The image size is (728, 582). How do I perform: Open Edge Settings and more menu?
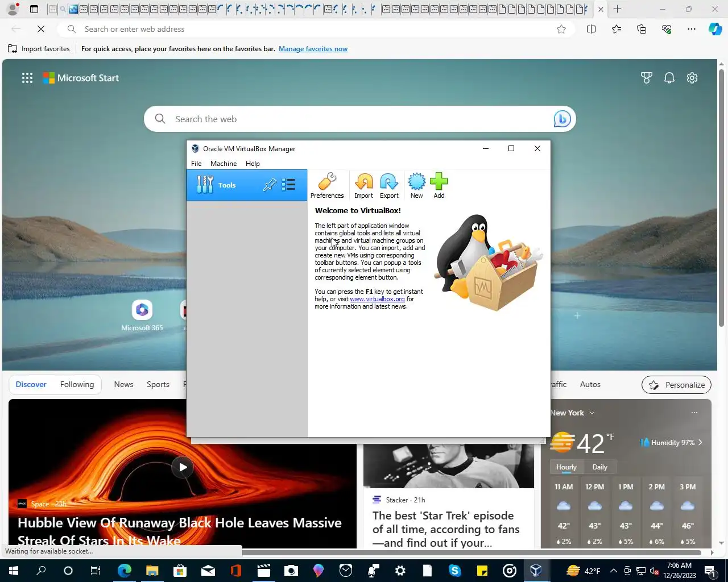692,29
